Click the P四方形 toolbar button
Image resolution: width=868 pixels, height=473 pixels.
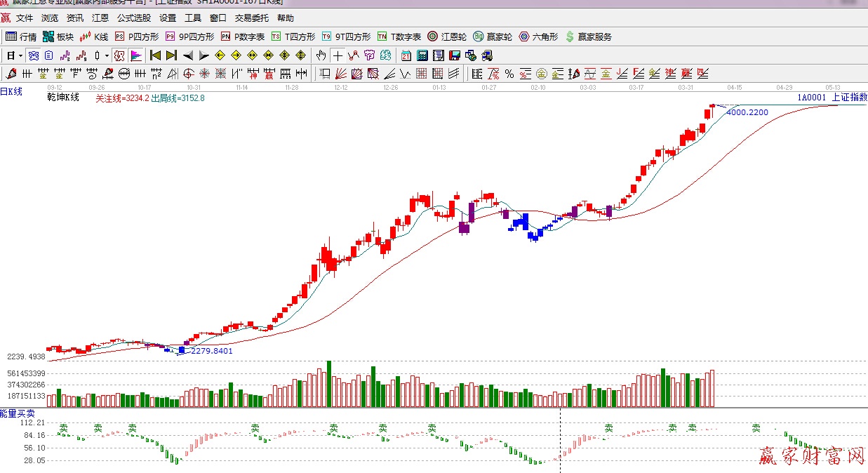pos(137,36)
